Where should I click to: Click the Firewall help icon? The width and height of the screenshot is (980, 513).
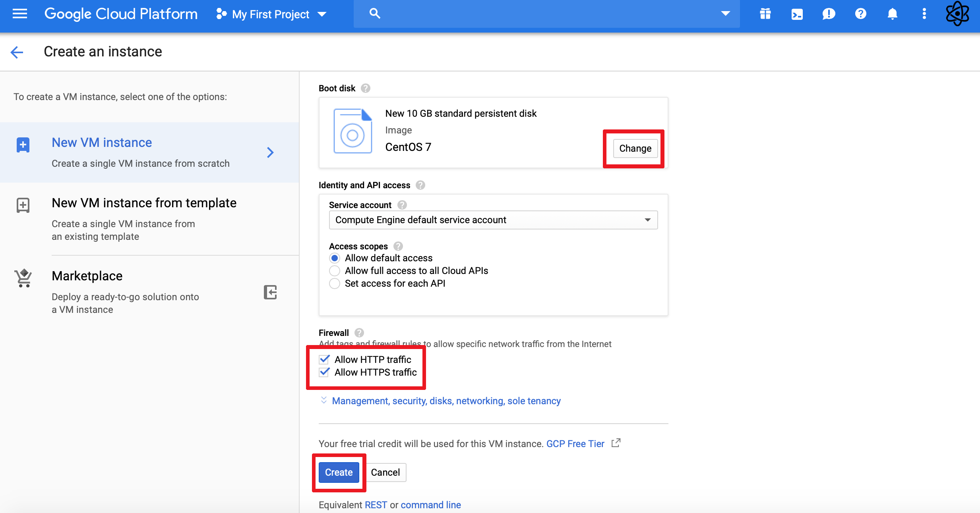tap(359, 333)
